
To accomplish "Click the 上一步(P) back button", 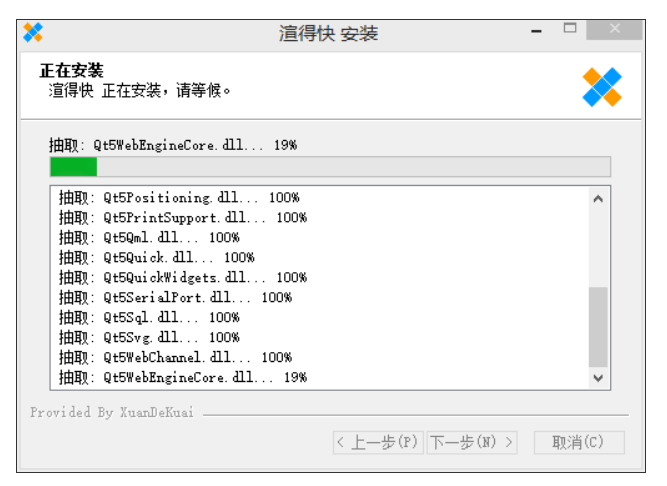I will [377, 442].
